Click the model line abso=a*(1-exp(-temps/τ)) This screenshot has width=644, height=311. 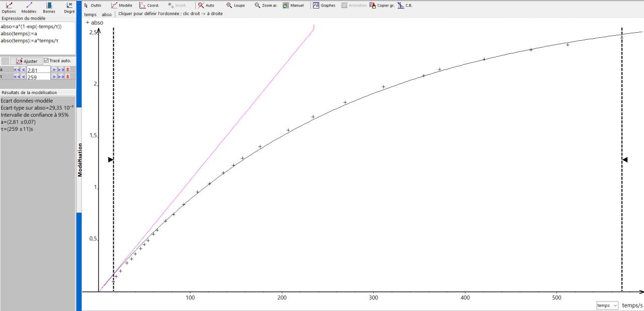(31, 27)
